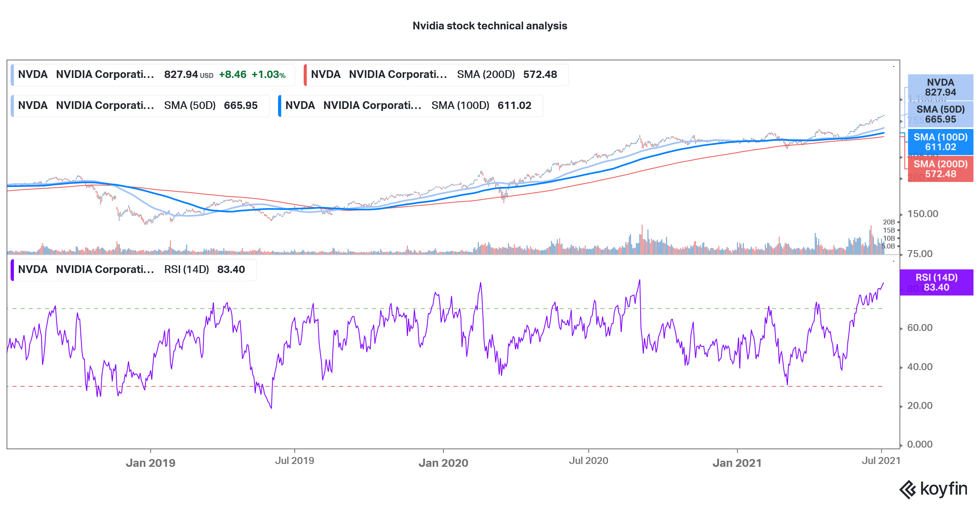Click the Jul 2019 date axis label
The height and width of the screenshot is (506, 980).
294,461
